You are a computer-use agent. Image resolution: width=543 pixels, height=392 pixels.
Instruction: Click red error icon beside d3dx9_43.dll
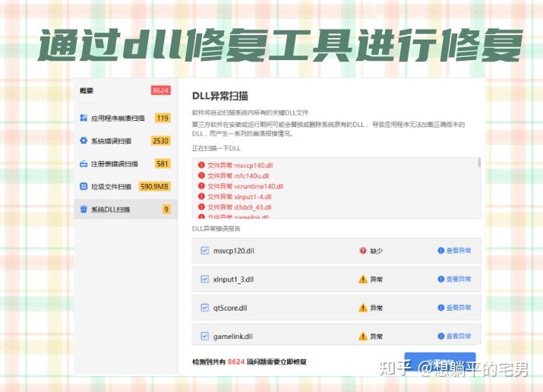pyautogui.click(x=201, y=207)
